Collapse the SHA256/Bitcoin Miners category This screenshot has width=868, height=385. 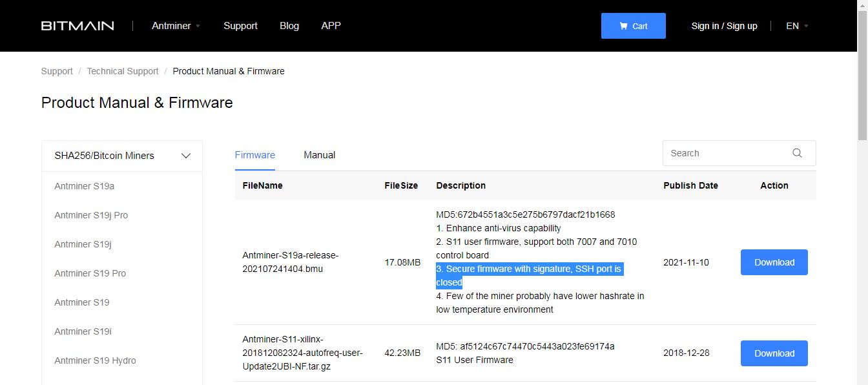click(186, 156)
